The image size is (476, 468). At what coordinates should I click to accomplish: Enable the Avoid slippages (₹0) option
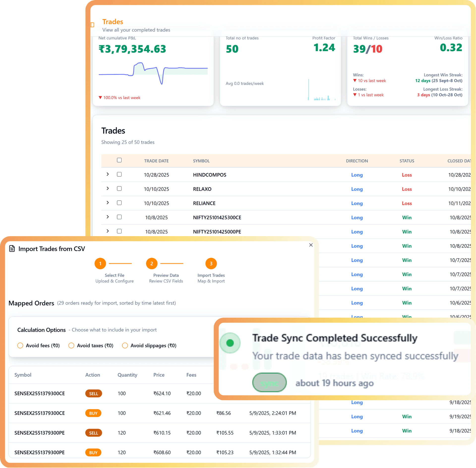click(x=125, y=345)
